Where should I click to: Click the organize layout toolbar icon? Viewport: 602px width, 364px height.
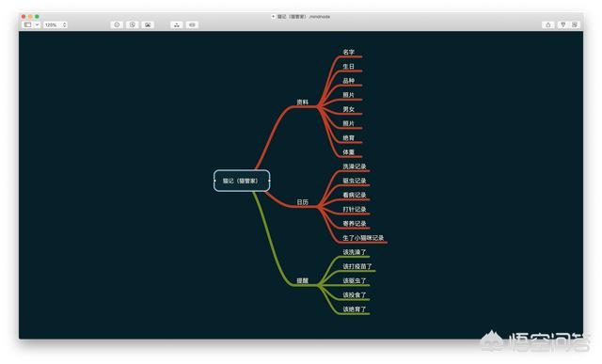[177, 24]
